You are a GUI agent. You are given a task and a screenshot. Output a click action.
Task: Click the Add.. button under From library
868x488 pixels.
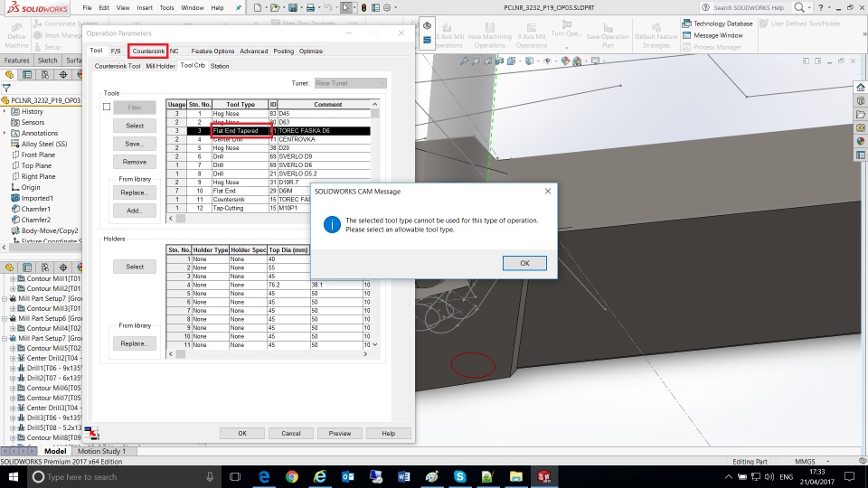click(x=135, y=211)
